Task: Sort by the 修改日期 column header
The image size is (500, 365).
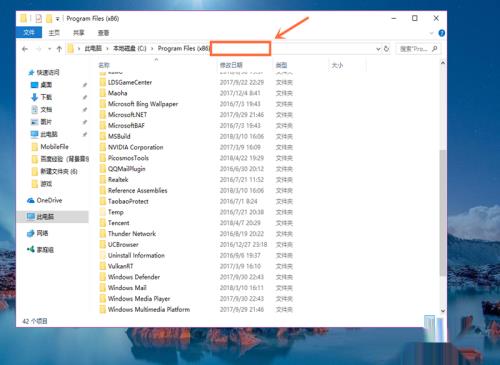Action: pos(231,65)
